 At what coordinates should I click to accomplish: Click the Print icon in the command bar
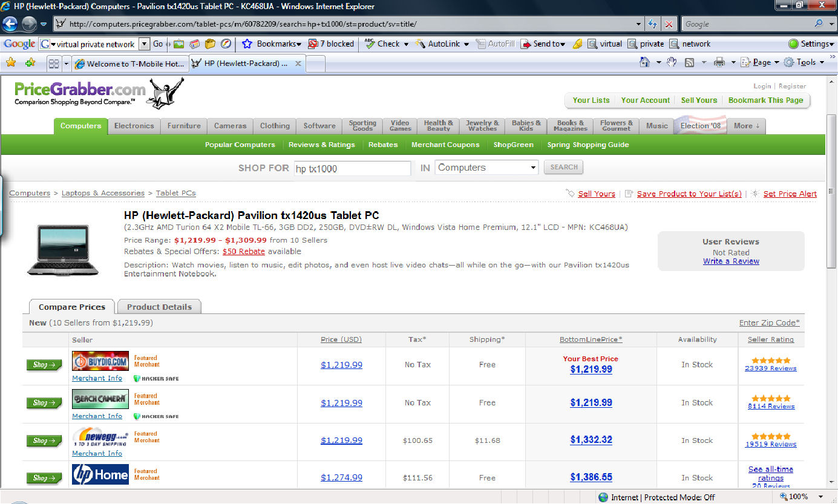719,62
